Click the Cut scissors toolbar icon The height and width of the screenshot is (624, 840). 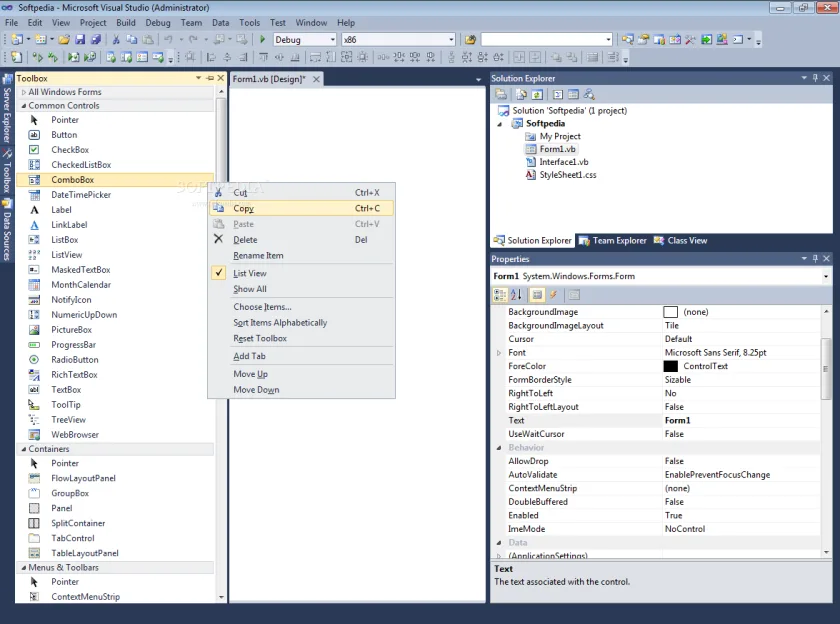pos(116,39)
